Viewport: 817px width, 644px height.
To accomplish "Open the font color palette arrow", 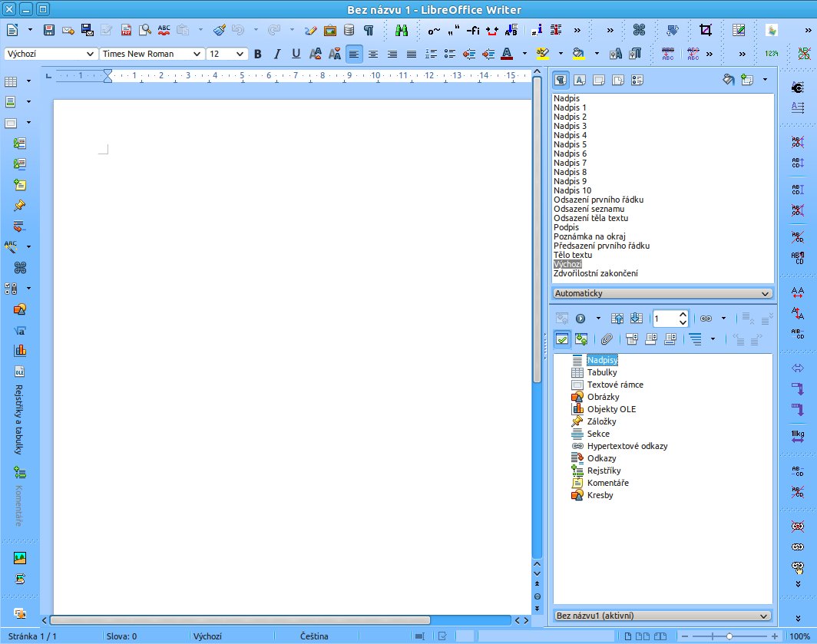I will pyautogui.click(x=524, y=54).
